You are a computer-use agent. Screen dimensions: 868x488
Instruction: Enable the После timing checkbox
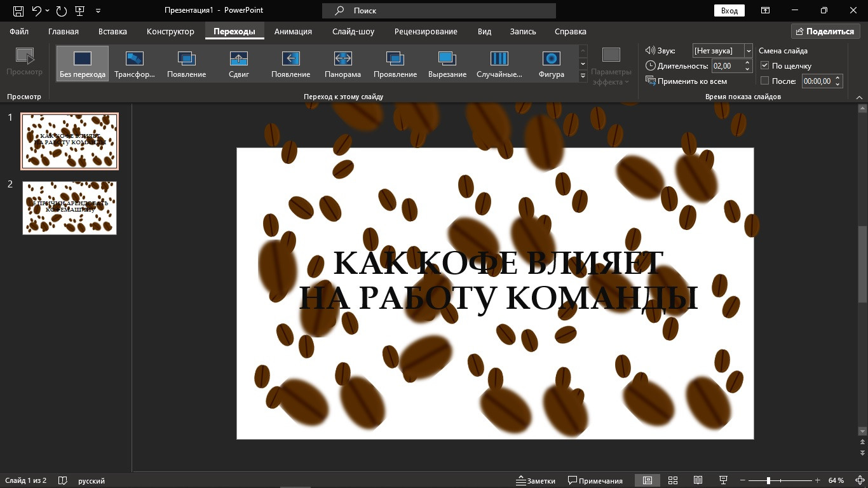coord(765,81)
